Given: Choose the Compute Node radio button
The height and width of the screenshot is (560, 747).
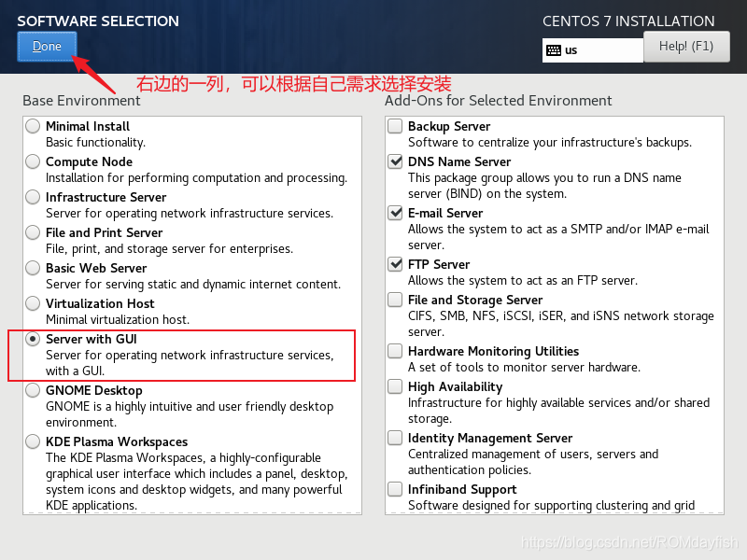Looking at the screenshot, I should (x=33, y=161).
